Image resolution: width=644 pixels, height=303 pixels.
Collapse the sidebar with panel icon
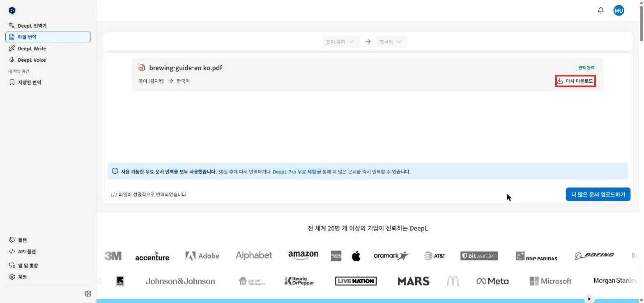coord(88,294)
